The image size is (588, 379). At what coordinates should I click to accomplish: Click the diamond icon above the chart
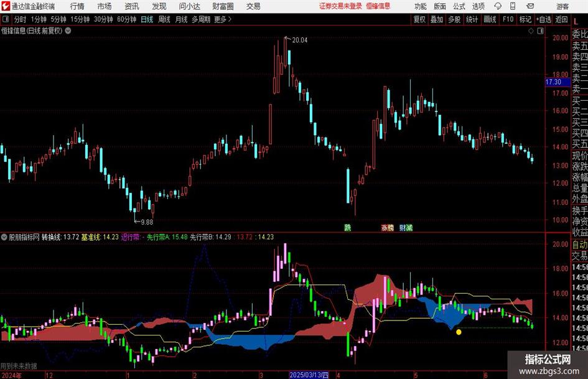click(x=531, y=31)
